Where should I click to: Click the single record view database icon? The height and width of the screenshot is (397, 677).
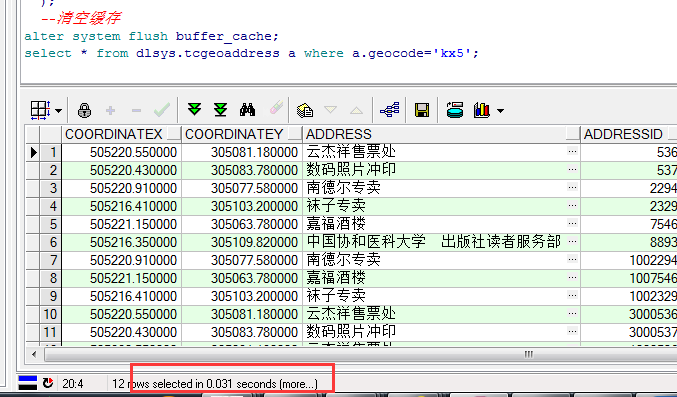click(x=455, y=110)
